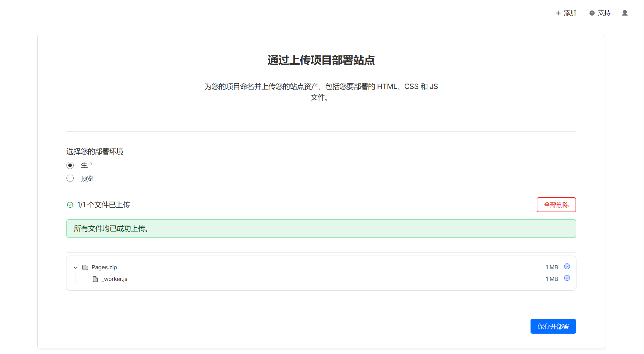This screenshot has height=354, width=644.
Task: Click the 全部删除 delete all button
Action: click(x=556, y=205)
